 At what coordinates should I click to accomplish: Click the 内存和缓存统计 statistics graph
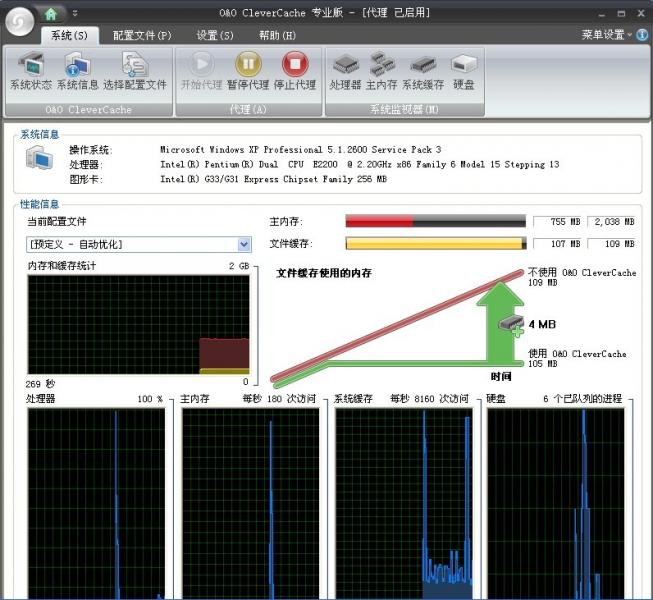coord(139,325)
